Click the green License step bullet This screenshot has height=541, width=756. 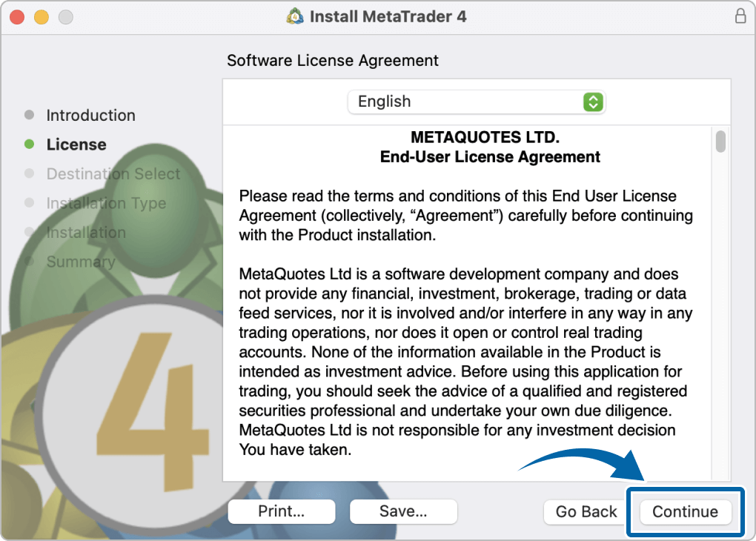pyautogui.click(x=29, y=145)
